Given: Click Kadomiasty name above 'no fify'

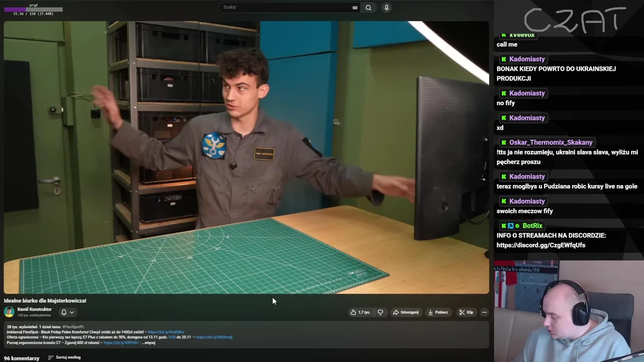Looking at the screenshot, I should pyautogui.click(x=527, y=93).
